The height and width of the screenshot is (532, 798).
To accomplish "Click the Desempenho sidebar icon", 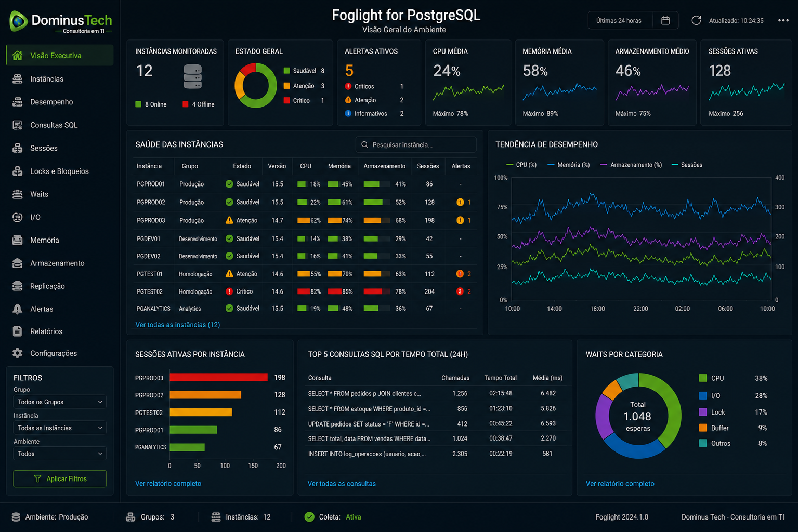I will coord(17,102).
